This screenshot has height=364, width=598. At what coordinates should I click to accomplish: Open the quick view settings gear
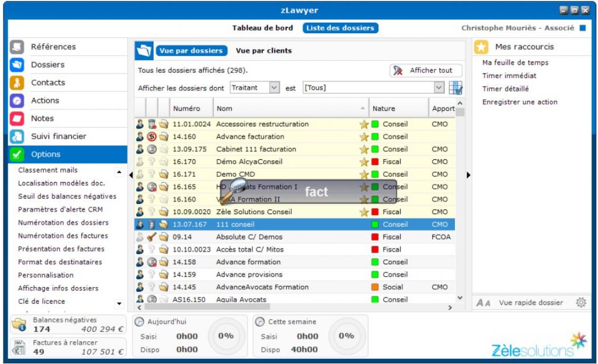tap(580, 303)
